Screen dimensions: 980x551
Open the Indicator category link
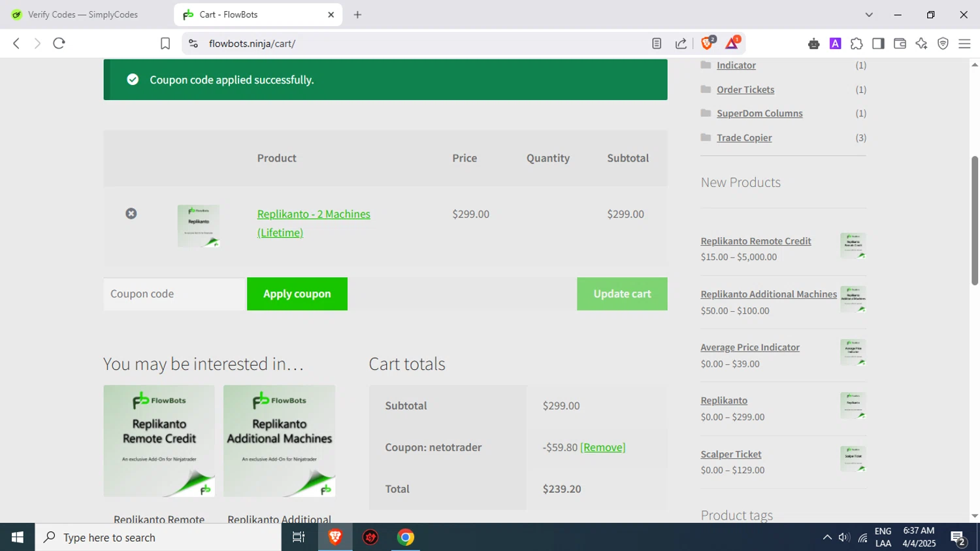pos(736,65)
